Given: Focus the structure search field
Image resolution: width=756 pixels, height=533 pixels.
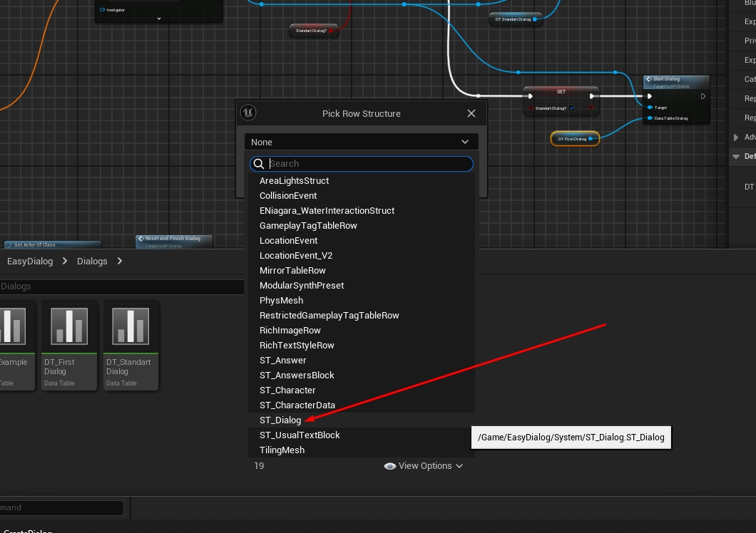Looking at the screenshot, I should click(x=367, y=164).
